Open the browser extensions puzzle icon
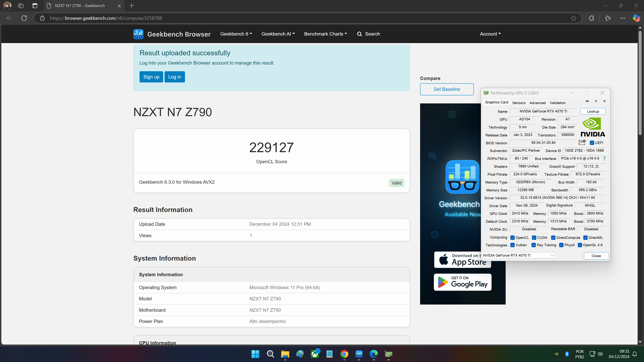644x362 pixels. (x=591, y=18)
